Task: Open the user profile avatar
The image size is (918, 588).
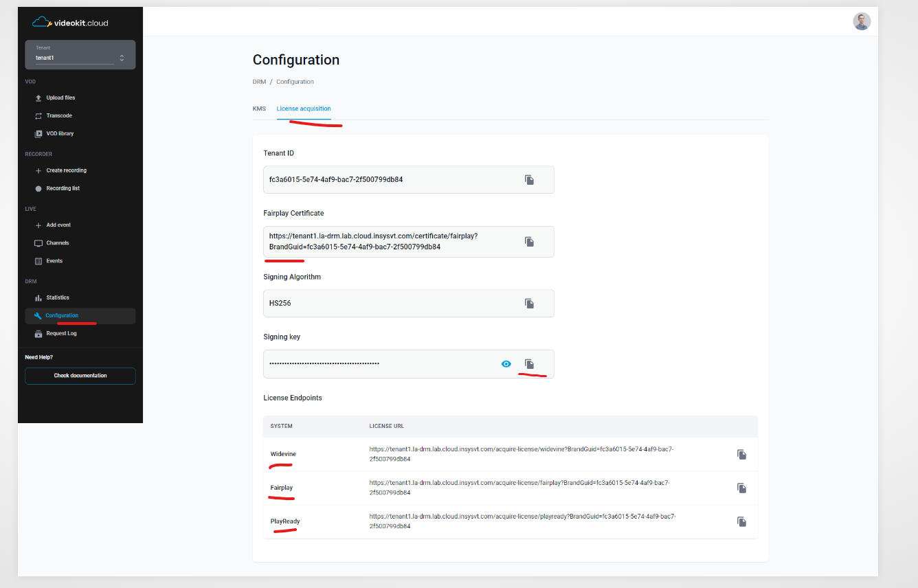Action: pos(862,21)
